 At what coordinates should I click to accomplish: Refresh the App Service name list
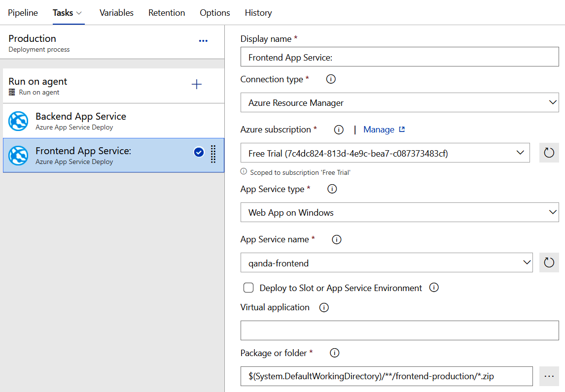[549, 262]
